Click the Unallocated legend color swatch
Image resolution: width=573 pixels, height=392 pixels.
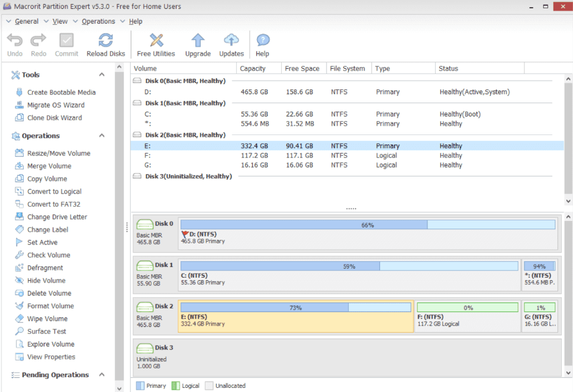pyautogui.click(x=209, y=386)
